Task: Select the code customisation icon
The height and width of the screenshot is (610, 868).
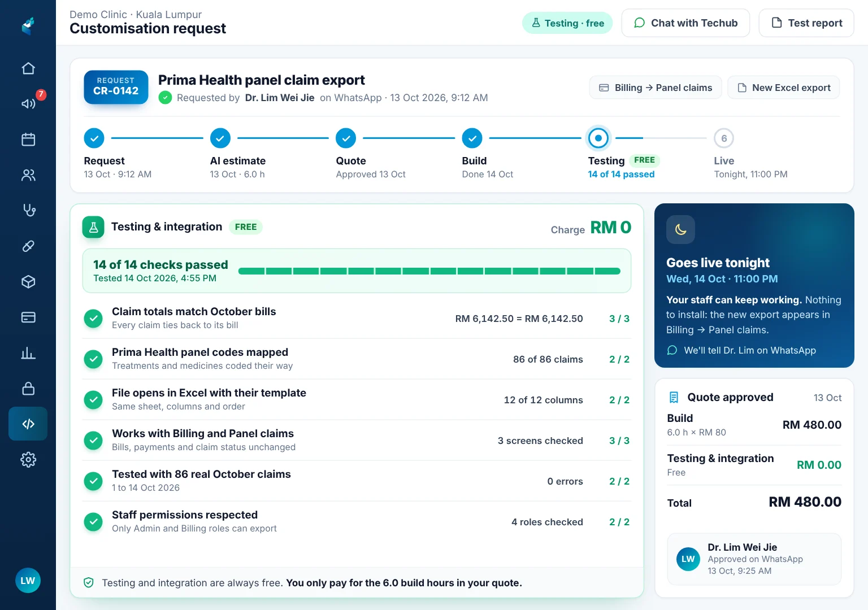Action: [x=28, y=424]
